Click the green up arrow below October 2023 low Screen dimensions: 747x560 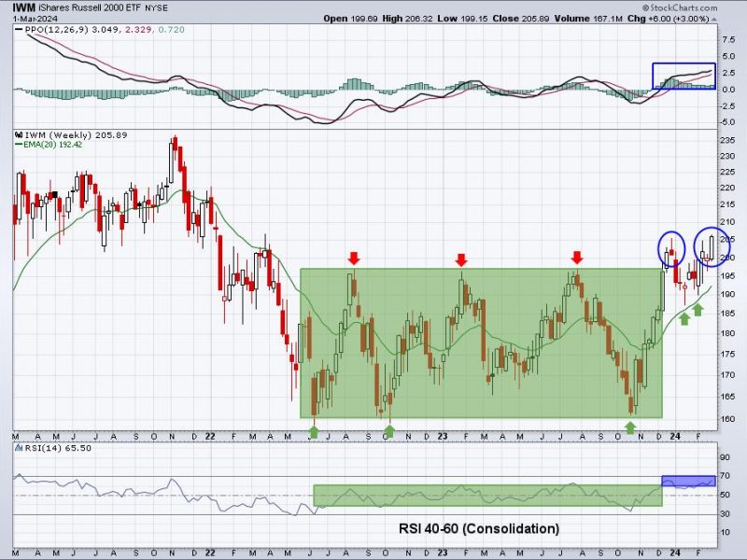630,427
